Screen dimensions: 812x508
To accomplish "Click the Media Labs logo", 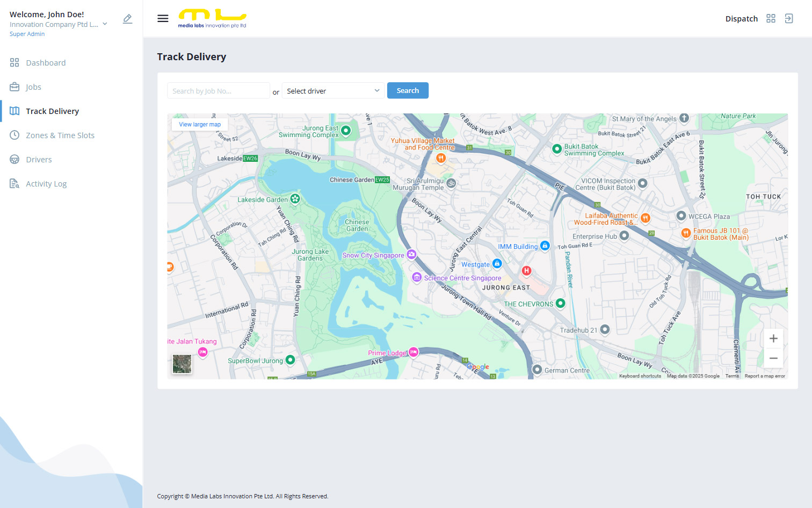I will [x=212, y=18].
